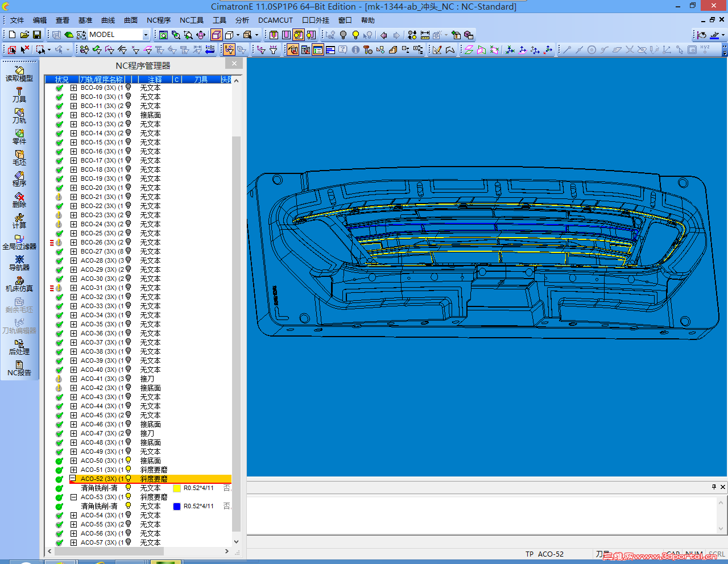Screen dimensions: 728x564
Task: Close the bottom output pane
Action: 723,487
